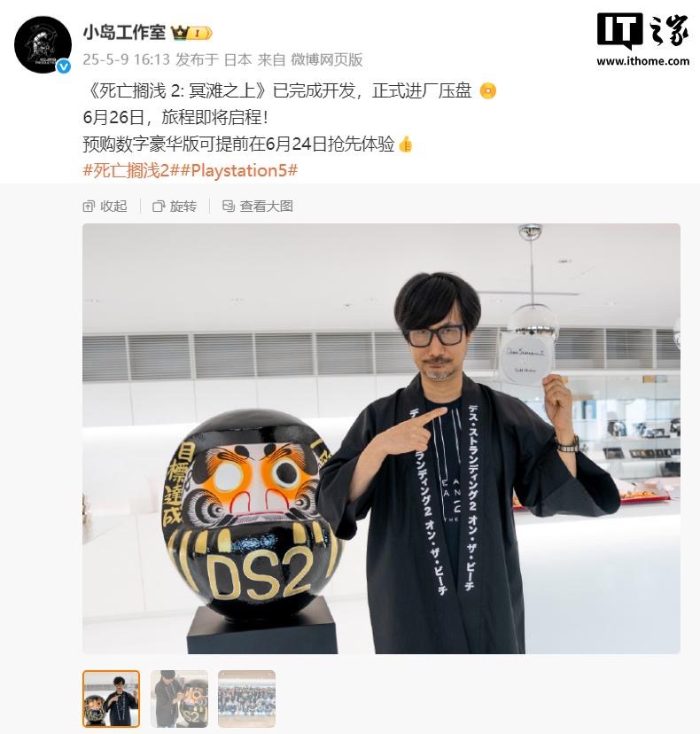Open the 小岛工作室 username link
The width and height of the screenshot is (700, 734).
(x=124, y=33)
